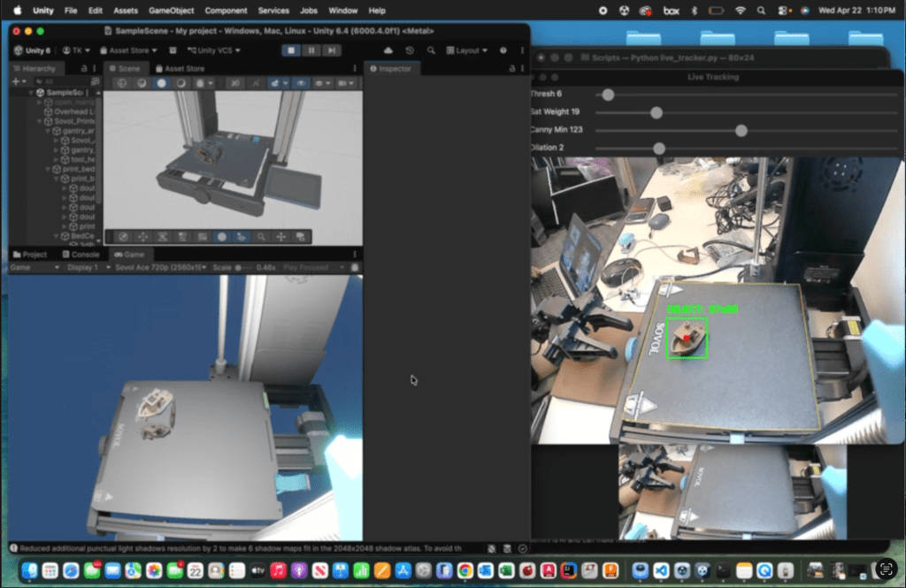Select the unlit draw mode ring icon
The image size is (906, 588).
(x=180, y=83)
